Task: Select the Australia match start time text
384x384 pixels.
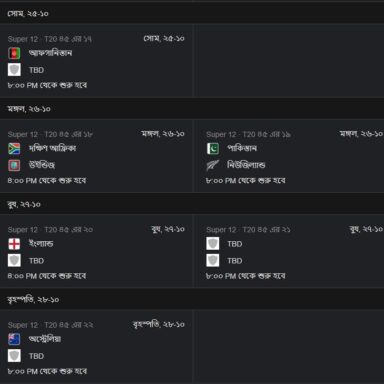Action: 47,371
